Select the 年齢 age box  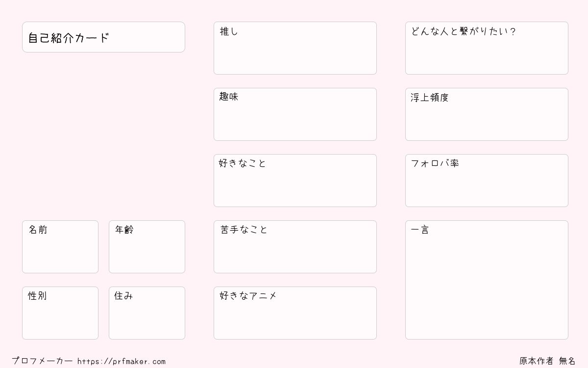pos(147,247)
